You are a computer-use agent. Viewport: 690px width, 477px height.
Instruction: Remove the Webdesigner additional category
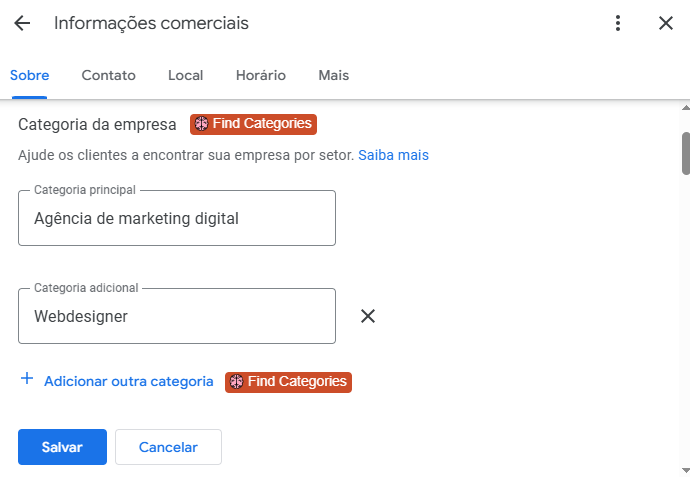tap(368, 316)
